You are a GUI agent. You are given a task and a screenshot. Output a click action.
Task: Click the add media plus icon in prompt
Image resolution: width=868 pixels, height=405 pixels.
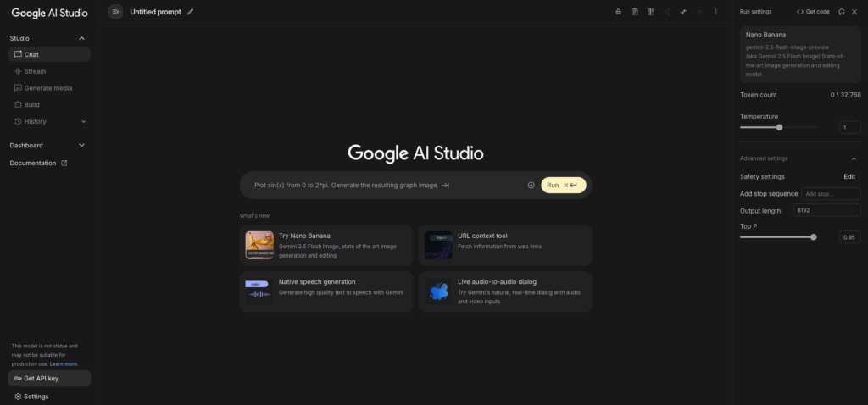pyautogui.click(x=531, y=185)
